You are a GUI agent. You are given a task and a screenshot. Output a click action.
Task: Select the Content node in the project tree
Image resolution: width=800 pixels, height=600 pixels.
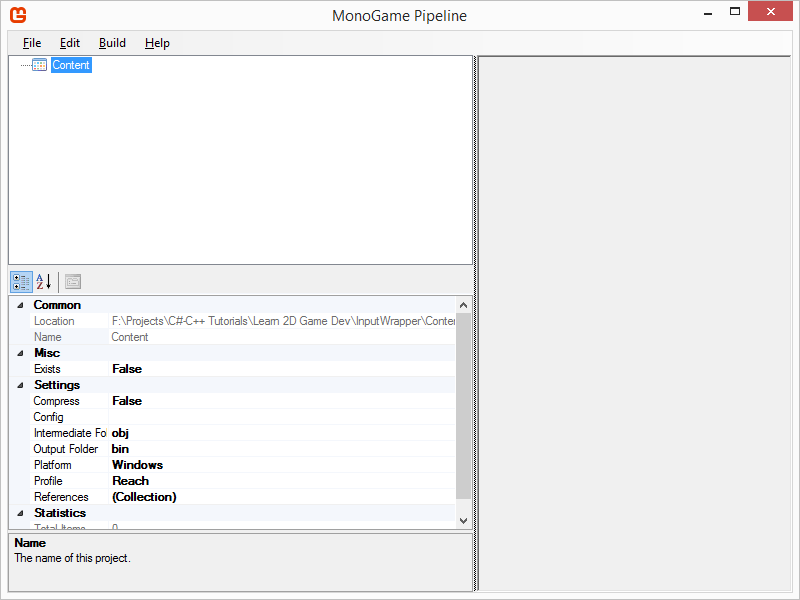point(71,65)
